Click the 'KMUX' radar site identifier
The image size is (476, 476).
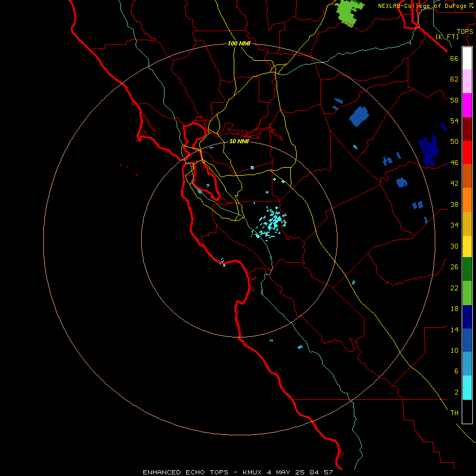pos(253,472)
